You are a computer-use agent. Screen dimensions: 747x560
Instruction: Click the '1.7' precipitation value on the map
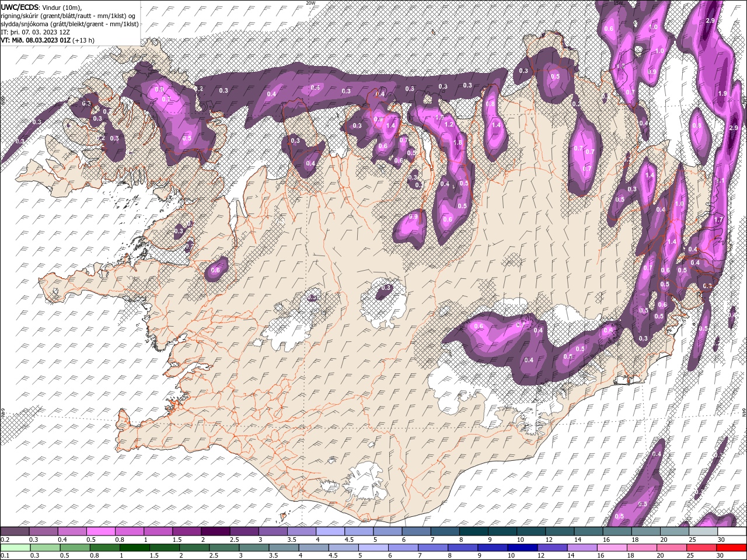[718, 220]
